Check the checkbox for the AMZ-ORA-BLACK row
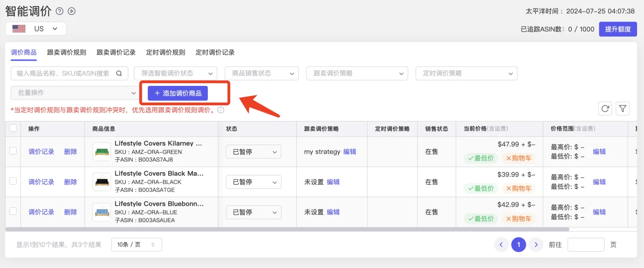The width and height of the screenshot is (644, 268). click(13, 181)
